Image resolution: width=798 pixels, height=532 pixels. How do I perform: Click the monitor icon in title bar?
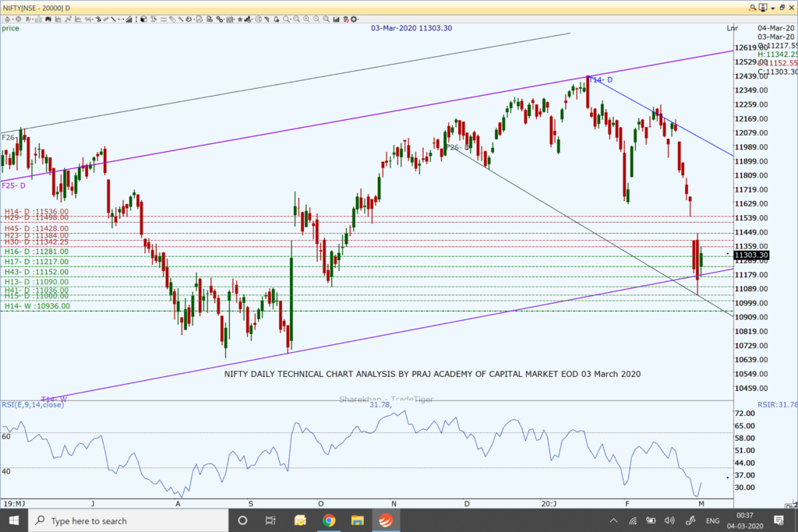pyautogui.click(x=763, y=8)
